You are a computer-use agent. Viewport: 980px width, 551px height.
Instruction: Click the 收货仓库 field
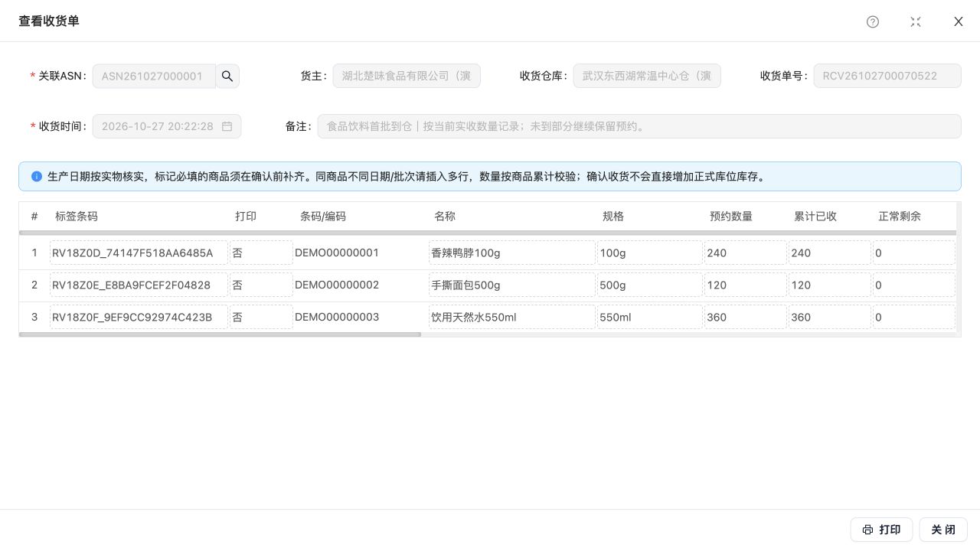point(647,76)
